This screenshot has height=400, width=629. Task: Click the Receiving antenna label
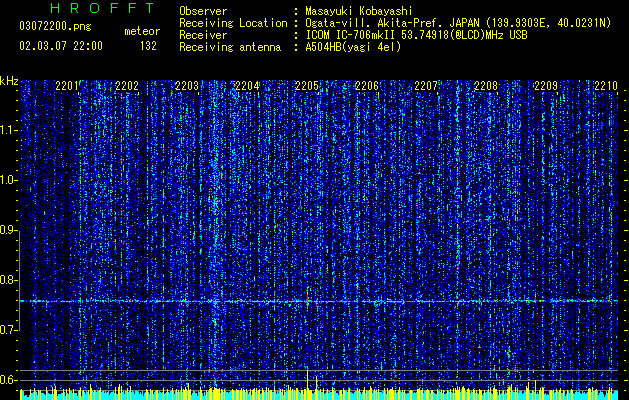tap(230, 47)
